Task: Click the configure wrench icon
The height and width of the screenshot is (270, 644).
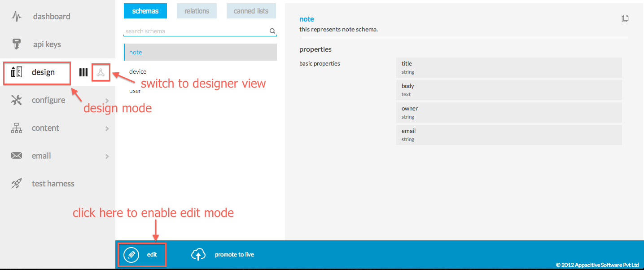Action: click(17, 100)
